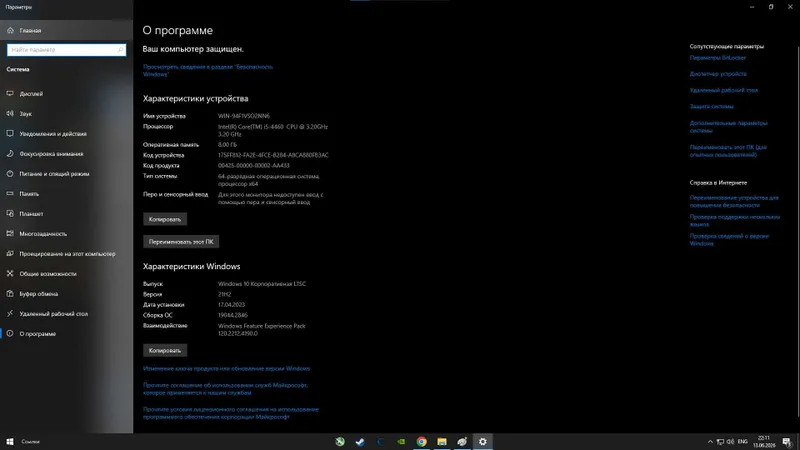Open the Главная home page
Viewport: 800px width, 450px height.
coord(66,31)
